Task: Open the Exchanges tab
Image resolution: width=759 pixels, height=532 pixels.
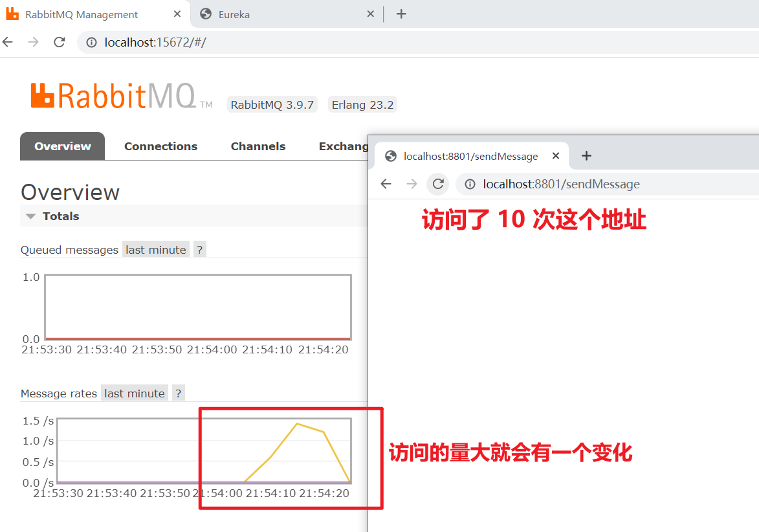Action: pos(343,146)
